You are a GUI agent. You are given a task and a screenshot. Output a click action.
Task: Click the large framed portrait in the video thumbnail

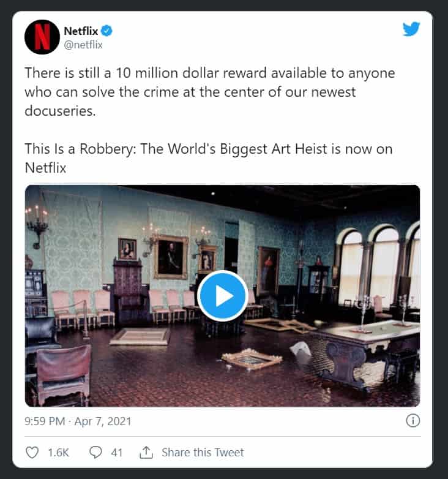[x=171, y=257]
